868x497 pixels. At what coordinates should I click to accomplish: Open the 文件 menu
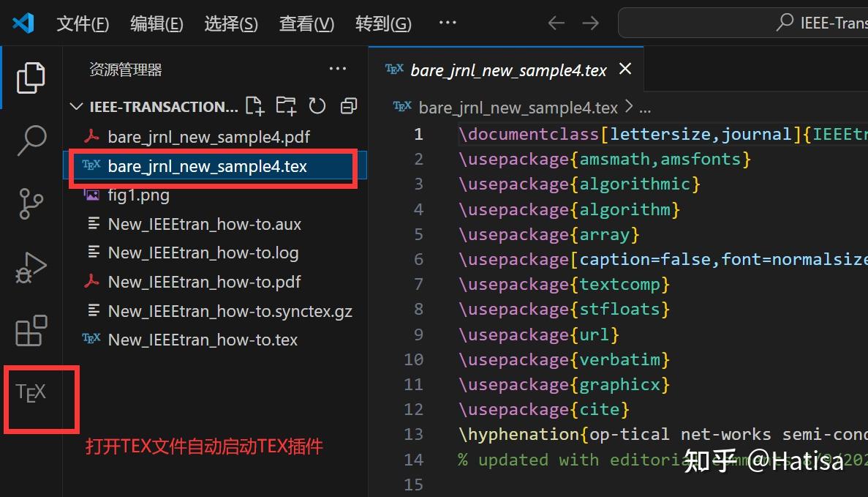83,23
